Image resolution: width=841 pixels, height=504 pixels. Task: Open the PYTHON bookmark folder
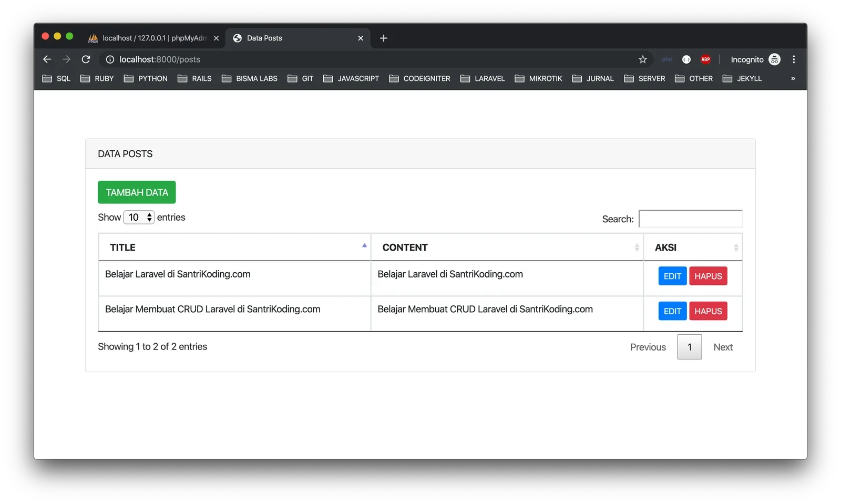tap(146, 78)
